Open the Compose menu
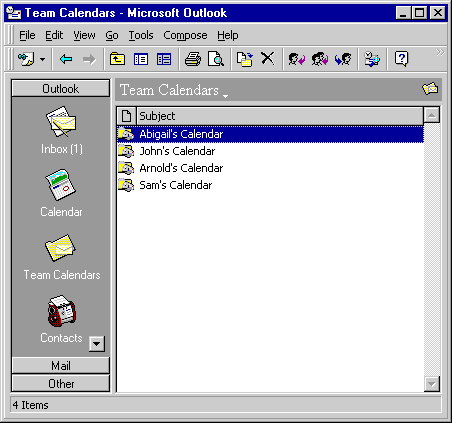The height and width of the screenshot is (423, 452). [185, 35]
